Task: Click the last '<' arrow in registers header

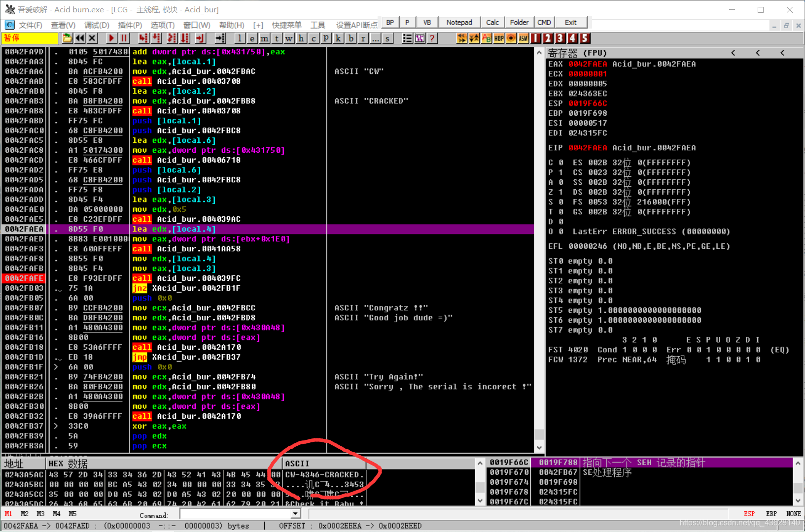Action: [782, 53]
